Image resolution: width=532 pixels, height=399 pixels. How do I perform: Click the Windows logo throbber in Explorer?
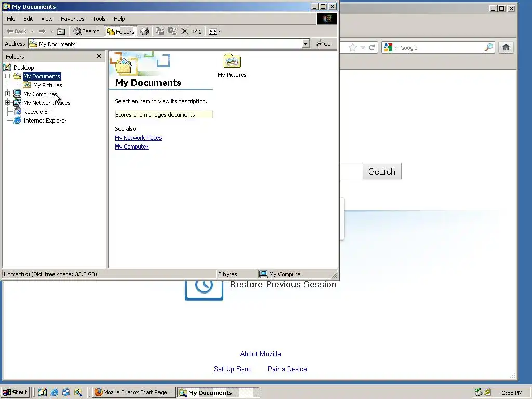point(327,19)
